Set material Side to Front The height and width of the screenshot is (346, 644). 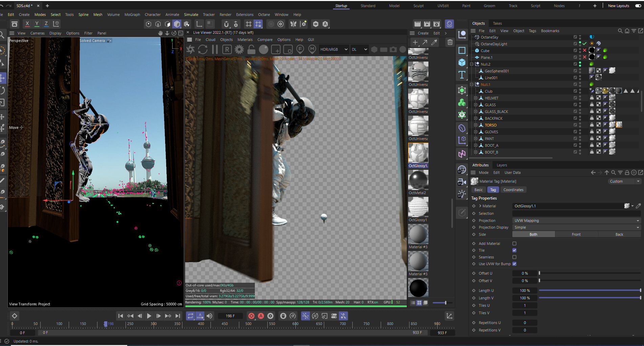point(576,234)
